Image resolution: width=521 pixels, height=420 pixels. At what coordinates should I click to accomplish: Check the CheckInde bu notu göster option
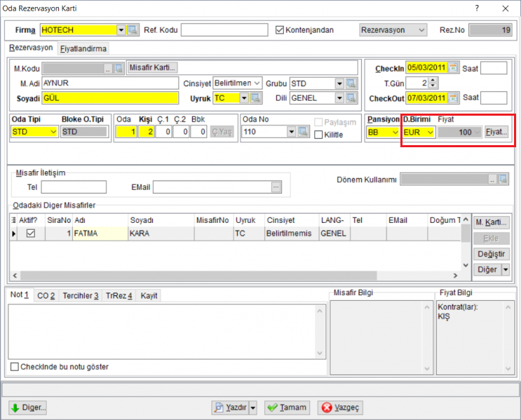(15, 367)
